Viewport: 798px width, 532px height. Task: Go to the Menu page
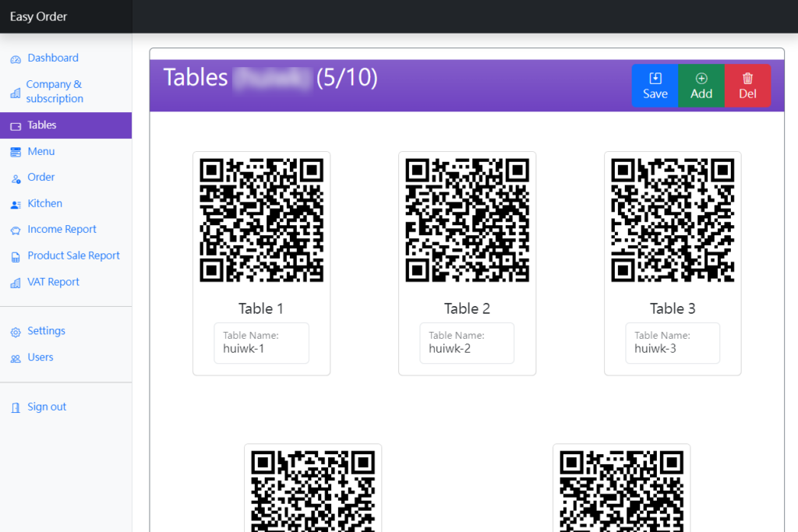(41, 152)
